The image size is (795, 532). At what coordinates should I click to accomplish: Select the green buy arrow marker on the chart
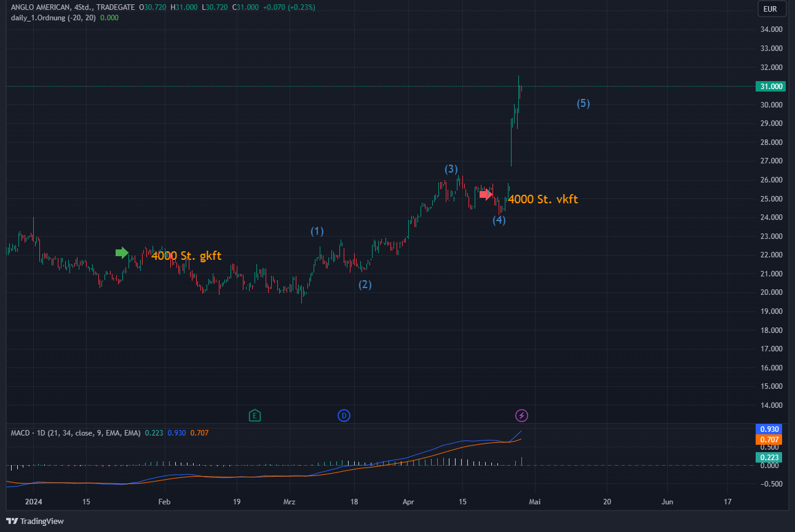click(122, 252)
